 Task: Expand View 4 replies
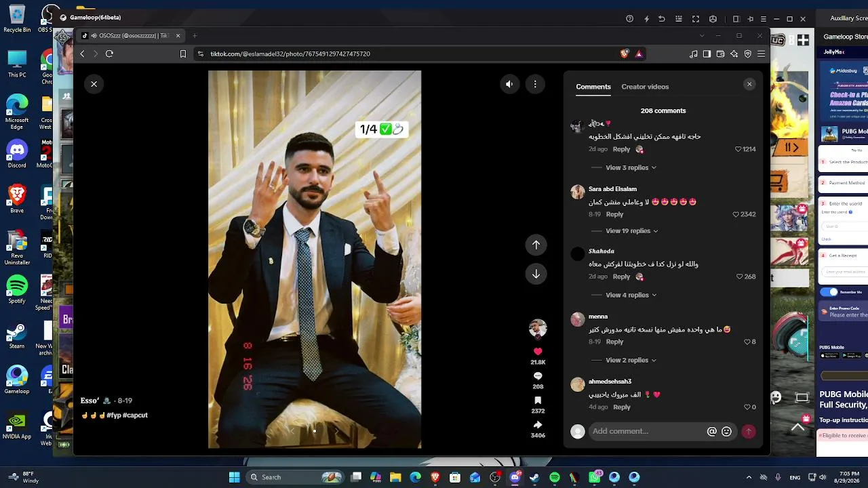point(631,295)
